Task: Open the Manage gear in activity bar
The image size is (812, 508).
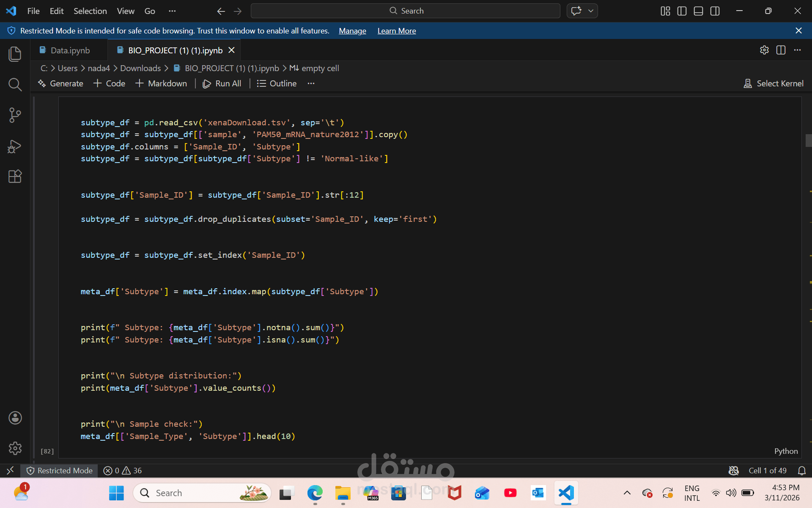Action: (15, 448)
